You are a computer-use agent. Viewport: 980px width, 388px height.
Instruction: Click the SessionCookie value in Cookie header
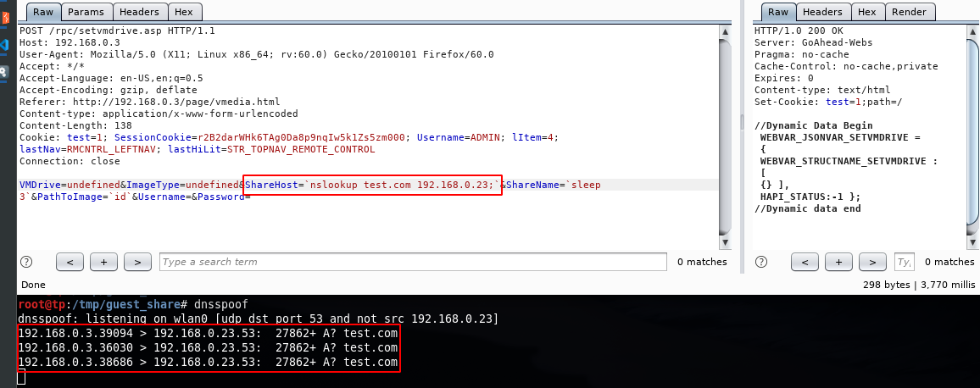point(302,137)
